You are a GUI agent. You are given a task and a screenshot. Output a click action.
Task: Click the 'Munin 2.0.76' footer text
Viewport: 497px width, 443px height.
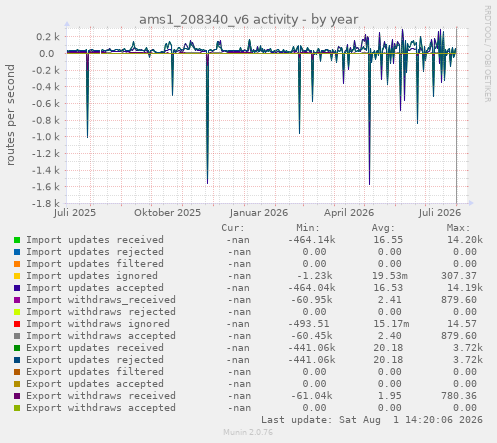pyautogui.click(x=248, y=433)
